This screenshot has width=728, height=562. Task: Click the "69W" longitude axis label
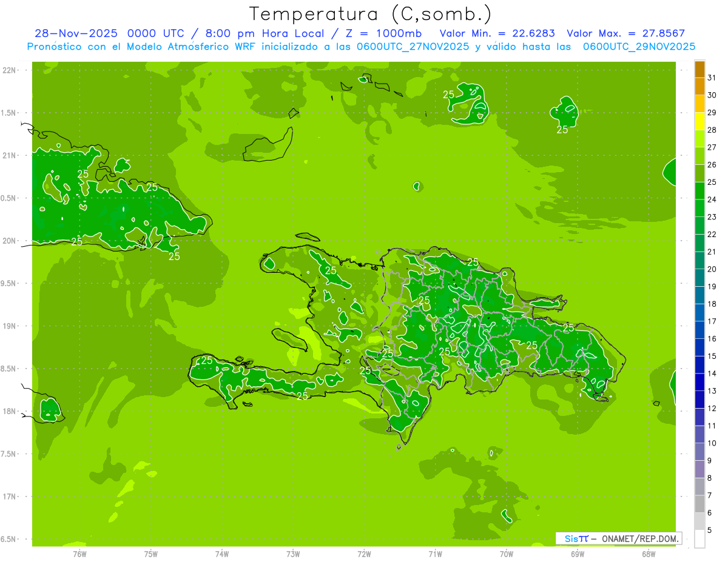(578, 554)
